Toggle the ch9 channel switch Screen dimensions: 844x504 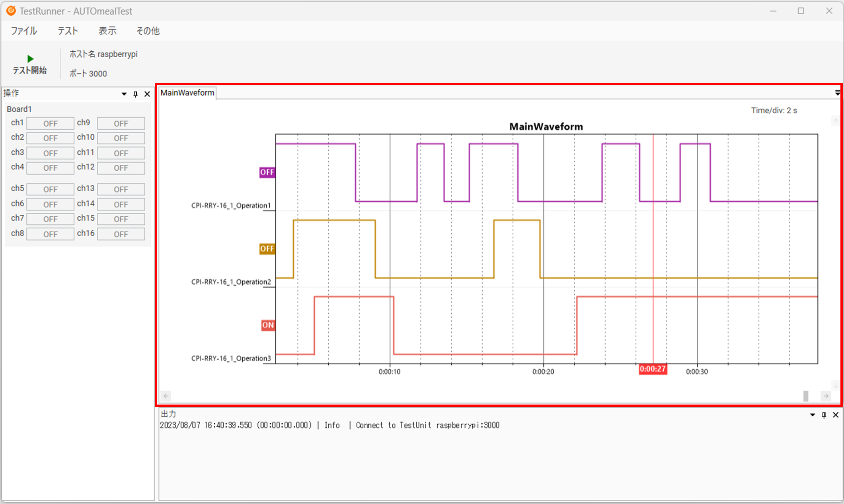[x=121, y=123]
